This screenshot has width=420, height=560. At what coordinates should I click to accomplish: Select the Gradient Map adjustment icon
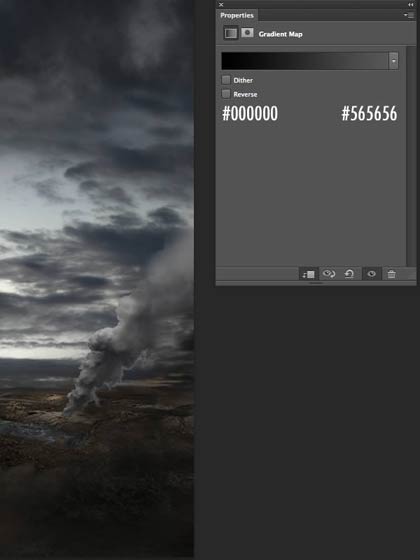click(231, 34)
